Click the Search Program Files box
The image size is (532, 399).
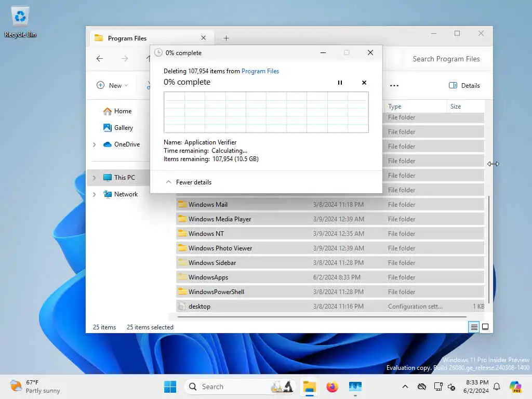[446, 59]
